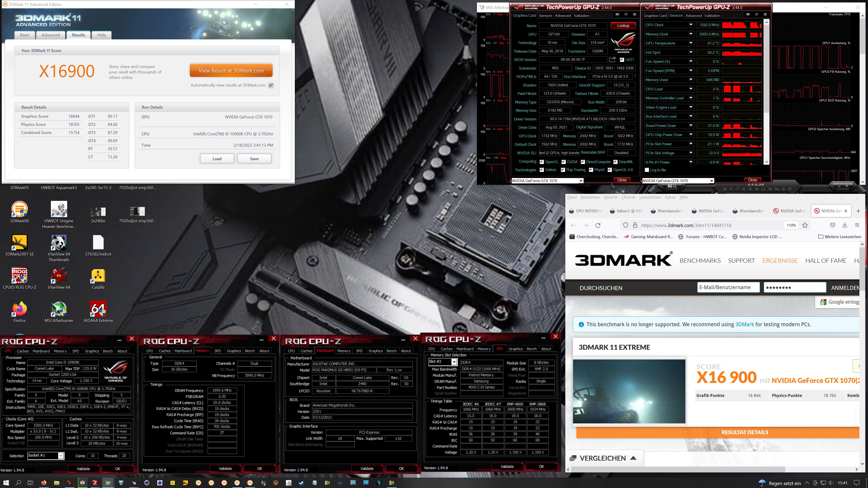Image resolution: width=868 pixels, height=488 pixels.
Task: Enable Log to file in GPU-Z Sensors
Action: coord(647,170)
